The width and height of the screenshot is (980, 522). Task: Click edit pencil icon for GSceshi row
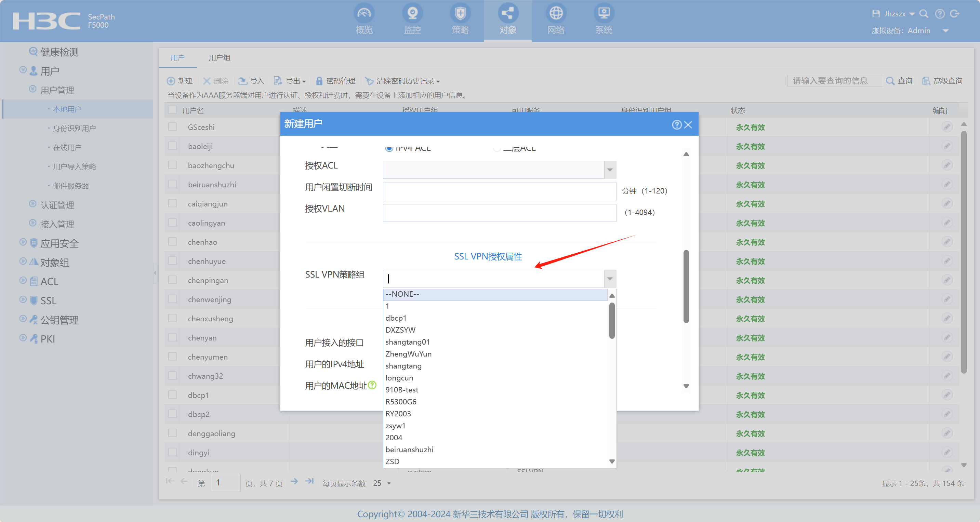947,127
